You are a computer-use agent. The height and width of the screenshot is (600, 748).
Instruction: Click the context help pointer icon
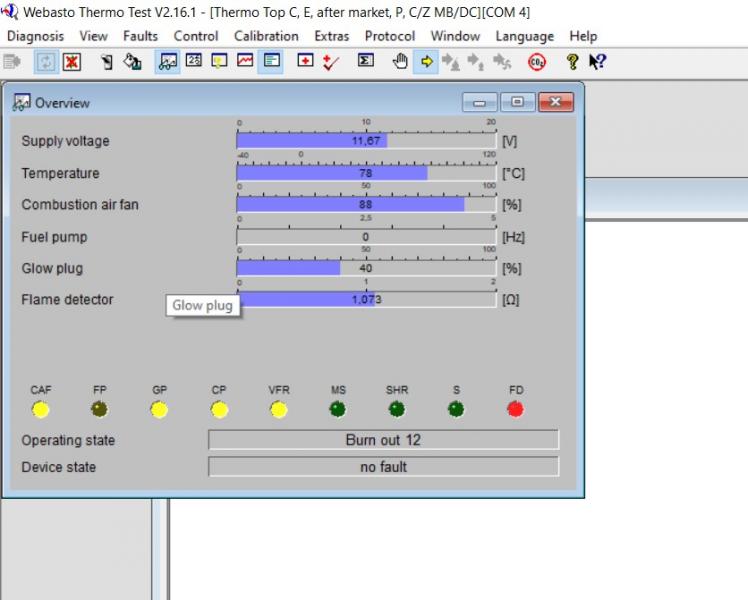tap(597, 62)
